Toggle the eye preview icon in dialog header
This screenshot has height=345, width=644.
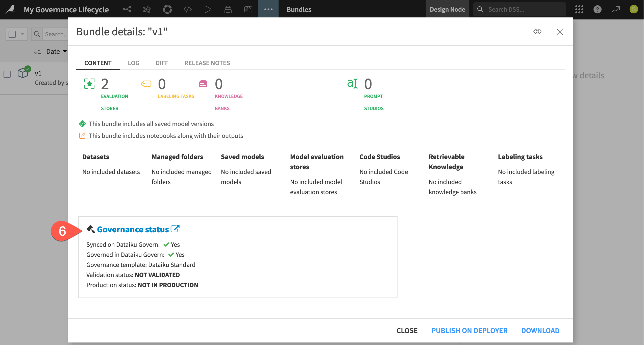coord(537,32)
